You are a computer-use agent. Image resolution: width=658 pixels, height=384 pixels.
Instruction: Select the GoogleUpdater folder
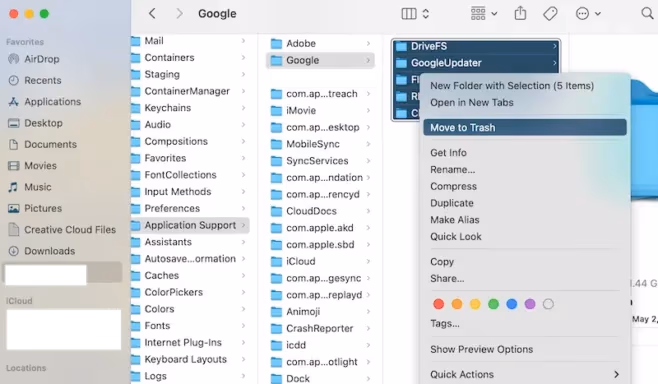(x=476, y=63)
